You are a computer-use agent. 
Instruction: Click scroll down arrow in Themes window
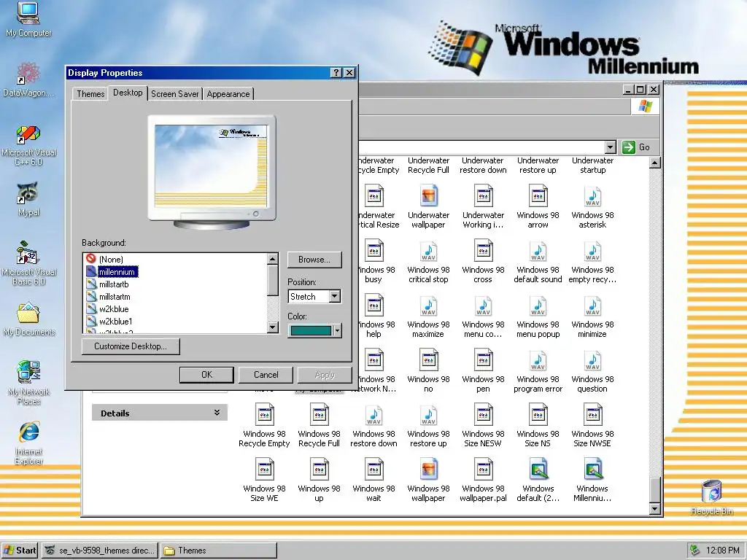point(655,509)
